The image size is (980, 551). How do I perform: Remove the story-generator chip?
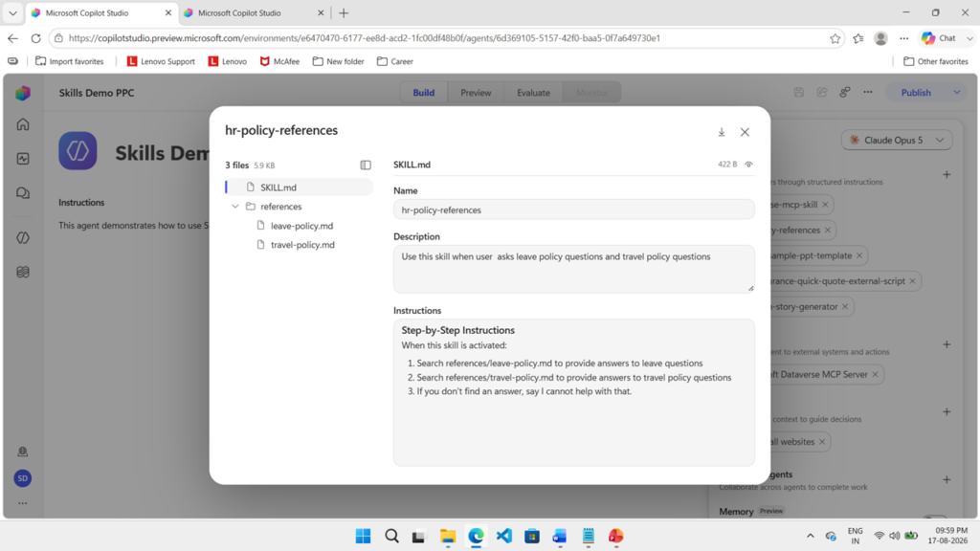click(845, 307)
